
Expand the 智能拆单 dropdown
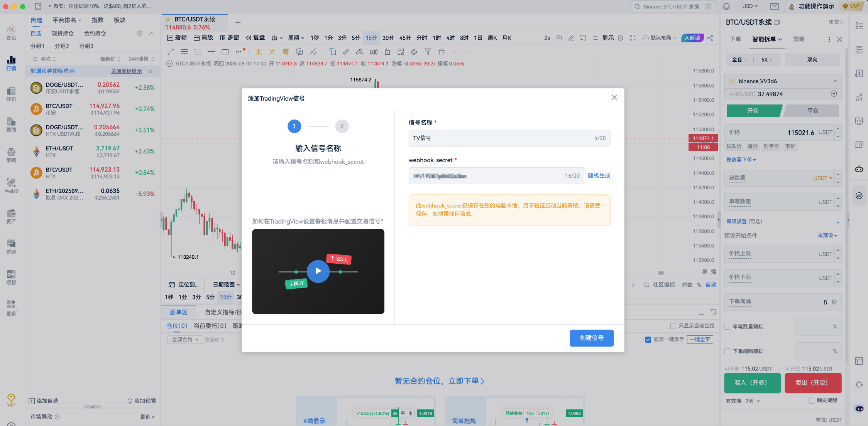[x=767, y=39]
